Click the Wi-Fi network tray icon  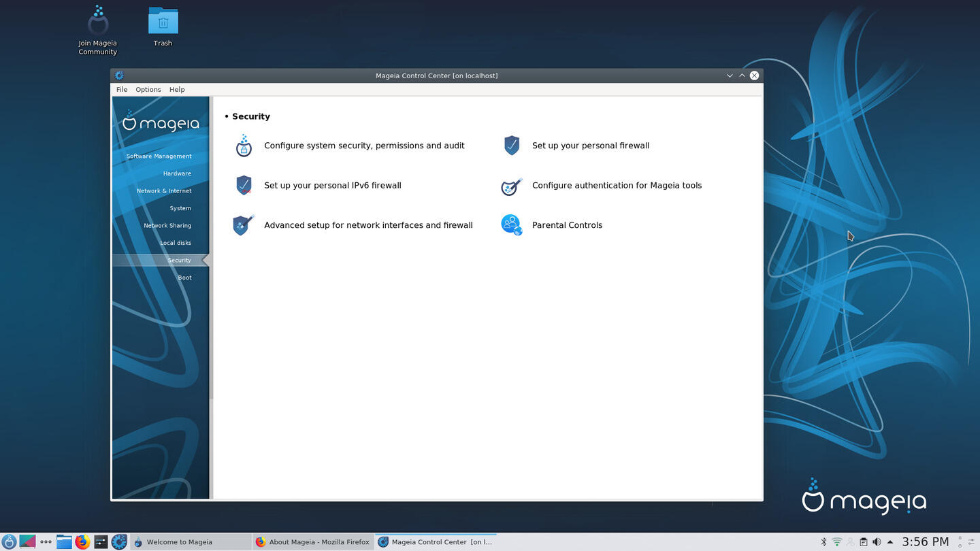(x=837, y=542)
